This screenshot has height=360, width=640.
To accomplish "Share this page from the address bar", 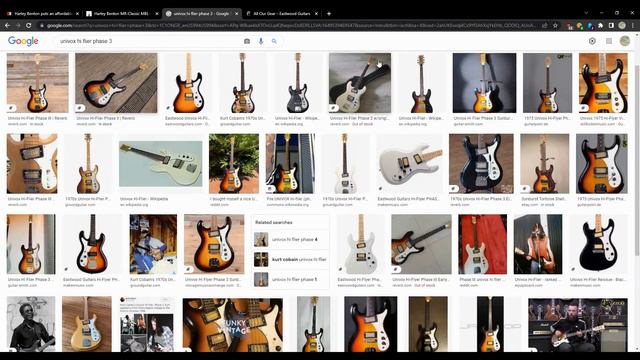I will pos(544,25).
